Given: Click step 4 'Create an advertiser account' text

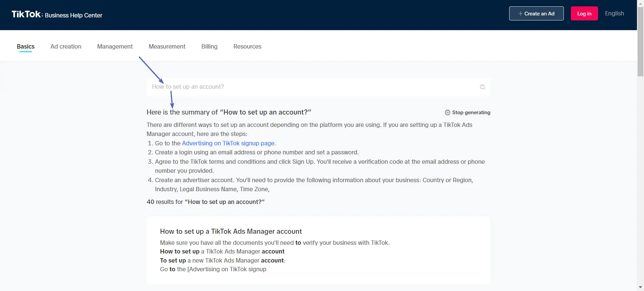Looking at the screenshot, I should click(x=314, y=185).
